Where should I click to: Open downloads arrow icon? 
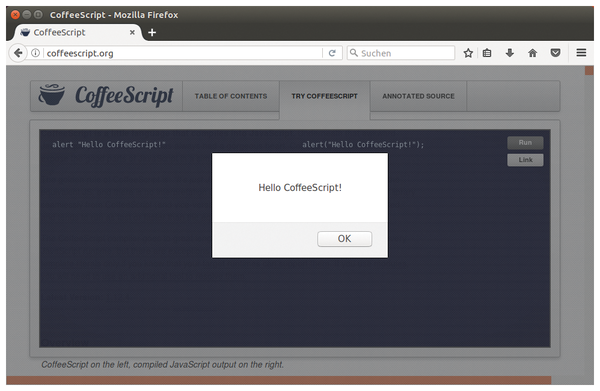(510, 53)
